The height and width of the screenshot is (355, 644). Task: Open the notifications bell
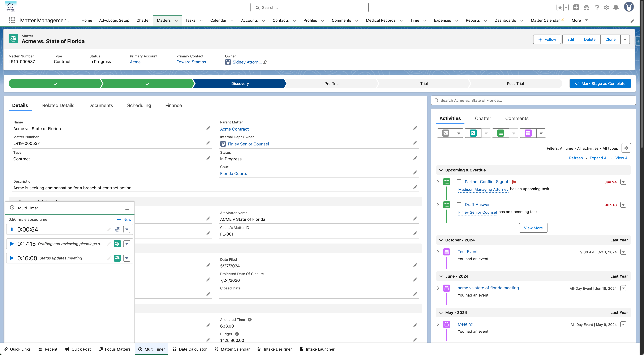(616, 8)
